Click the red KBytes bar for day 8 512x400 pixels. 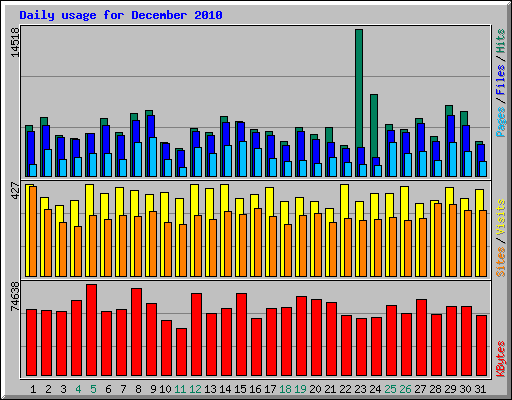click(x=137, y=332)
